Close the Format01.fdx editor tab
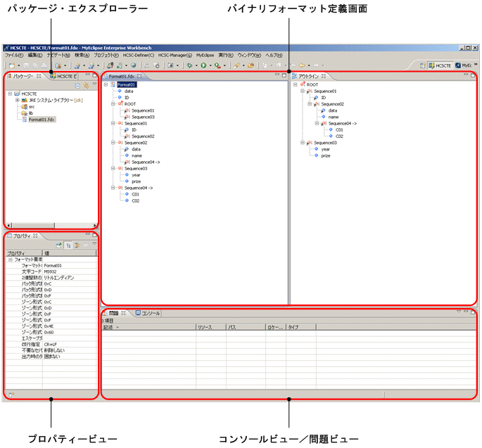Viewport: 482px width, 448px height. 139,76
